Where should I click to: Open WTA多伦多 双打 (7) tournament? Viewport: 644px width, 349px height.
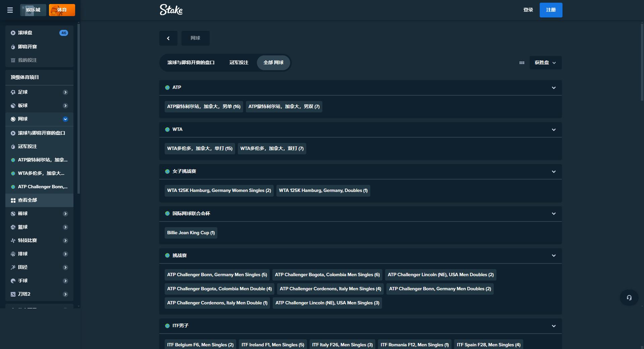pos(272,149)
